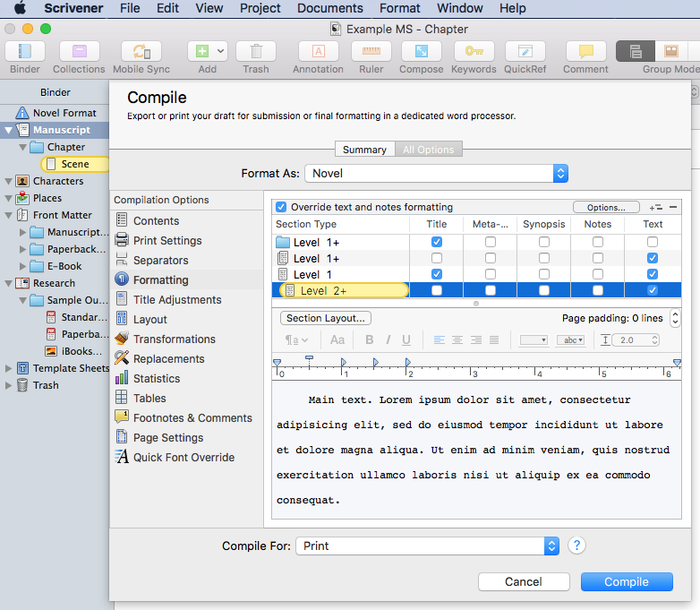Open Transformations compilation options
This screenshot has height=610, width=700.
(175, 339)
